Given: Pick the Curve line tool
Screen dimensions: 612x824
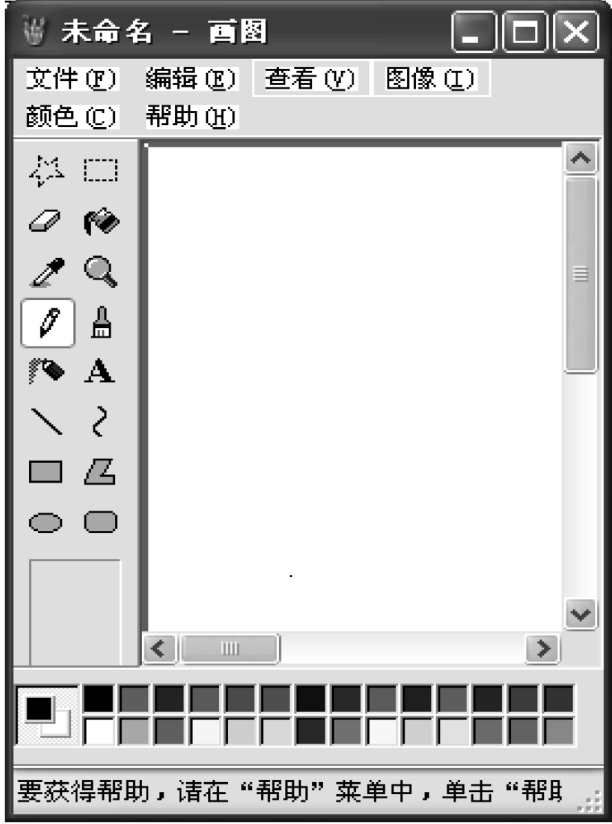Looking at the screenshot, I should coord(99,421).
